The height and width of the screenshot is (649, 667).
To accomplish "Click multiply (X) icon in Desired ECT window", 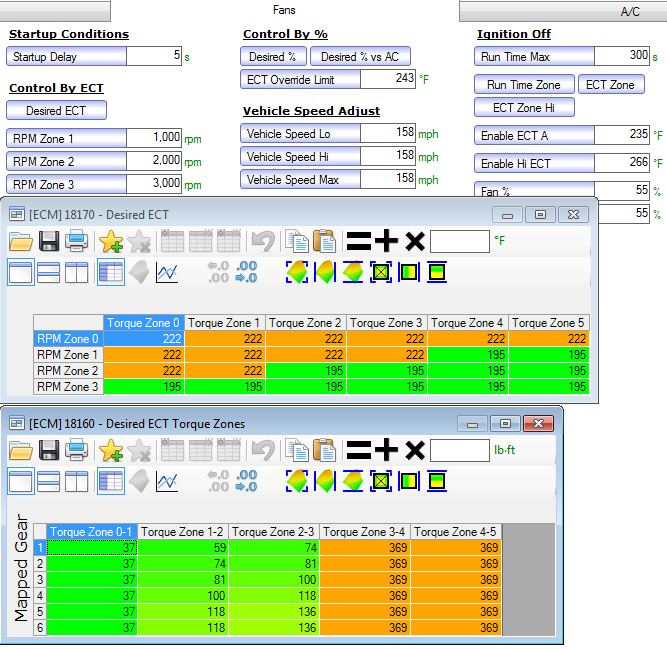I will [414, 240].
